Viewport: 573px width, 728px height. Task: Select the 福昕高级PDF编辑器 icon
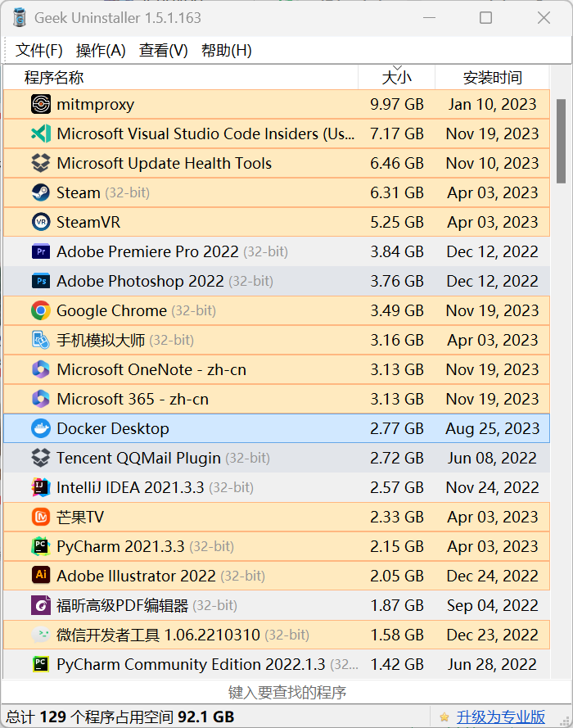click(41, 605)
